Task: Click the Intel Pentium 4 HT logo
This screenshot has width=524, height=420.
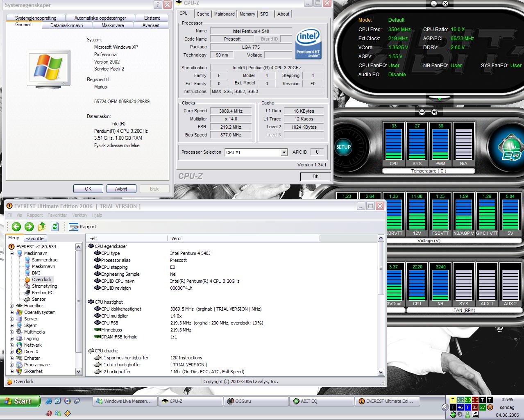Action: tap(308, 43)
